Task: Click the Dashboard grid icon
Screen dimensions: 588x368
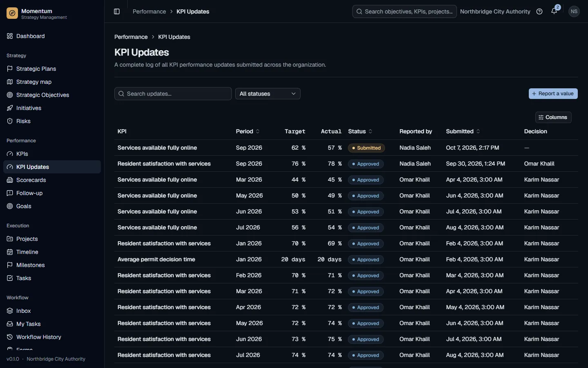Action: (x=10, y=36)
